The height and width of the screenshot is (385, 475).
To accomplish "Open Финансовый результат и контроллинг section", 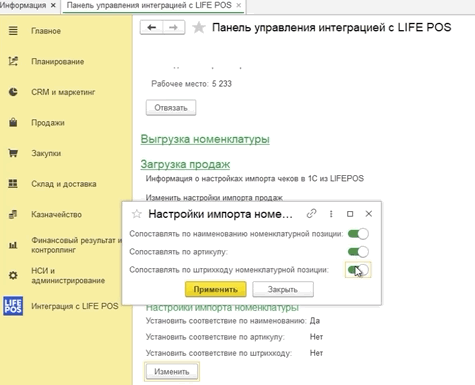I will (x=77, y=245).
